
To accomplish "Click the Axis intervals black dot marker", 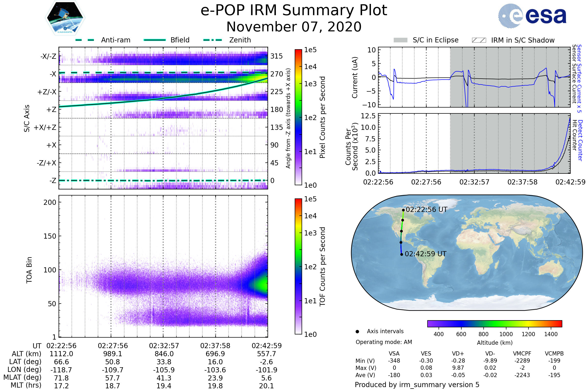I will click(357, 332).
